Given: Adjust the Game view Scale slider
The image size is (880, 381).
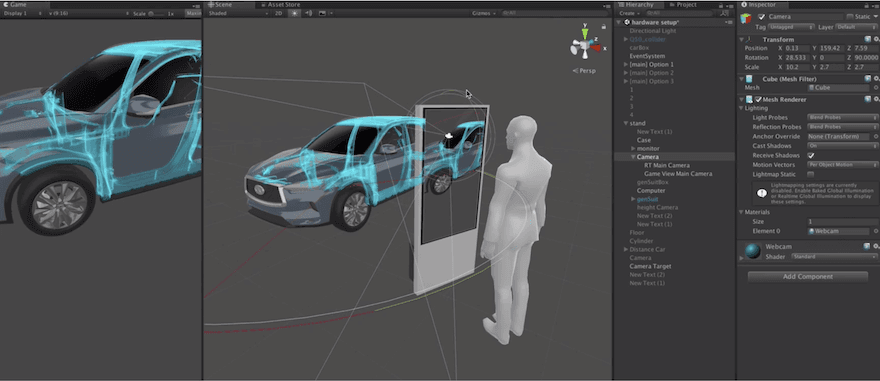Looking at the screenshot, I should pyautogui.click(x=156, y=13).
